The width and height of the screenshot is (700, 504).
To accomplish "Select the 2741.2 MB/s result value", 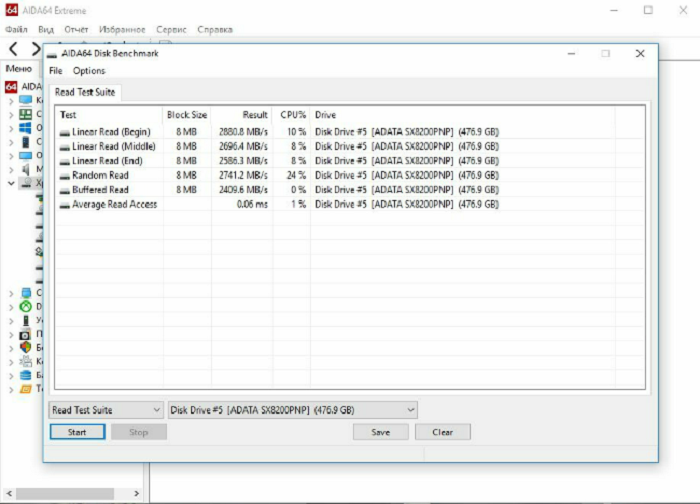I will tap(243, 175).
